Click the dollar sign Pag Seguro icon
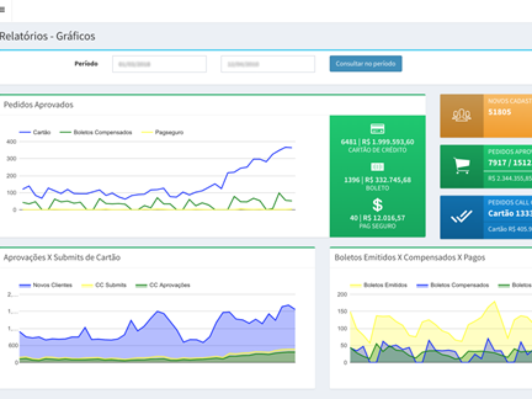The width and height of the screenshot is (532, 399). [x=377, y=205]
